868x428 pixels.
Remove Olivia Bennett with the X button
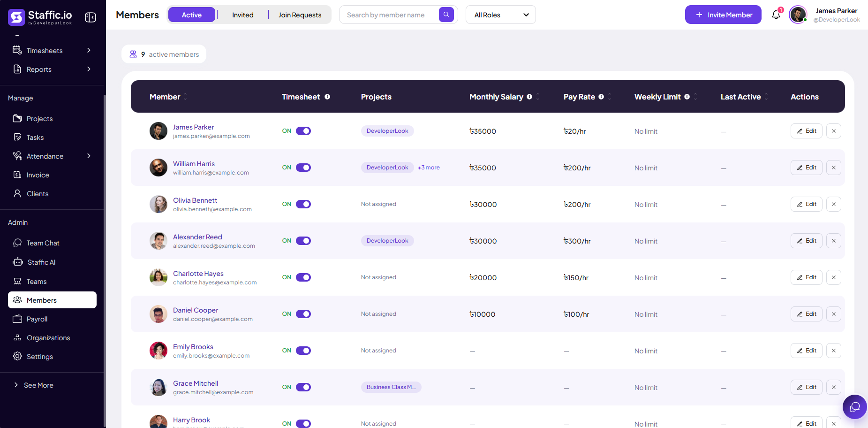pos(834,204)
